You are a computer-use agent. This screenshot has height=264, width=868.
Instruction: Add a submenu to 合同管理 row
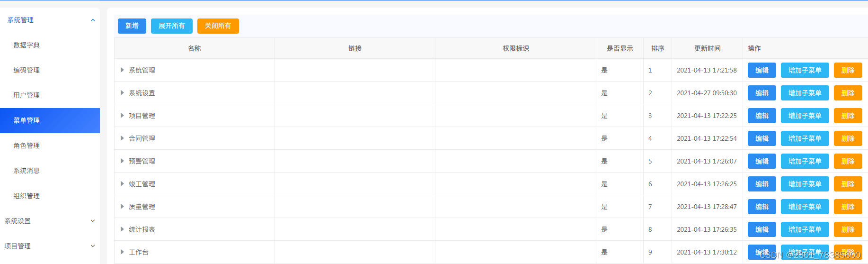click(x=805, y=138)
